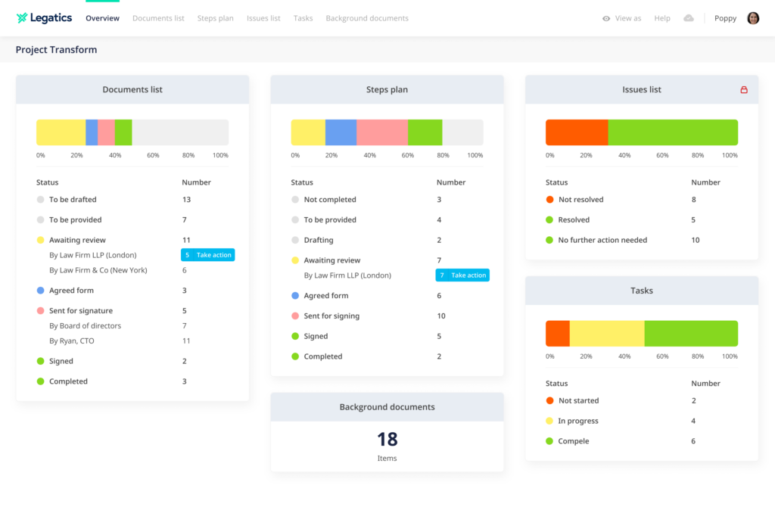Image resolution: width=775 pixels, height=532 pixels.
Task: Click the red lock icon on Issues list
Action: (743, 90)
